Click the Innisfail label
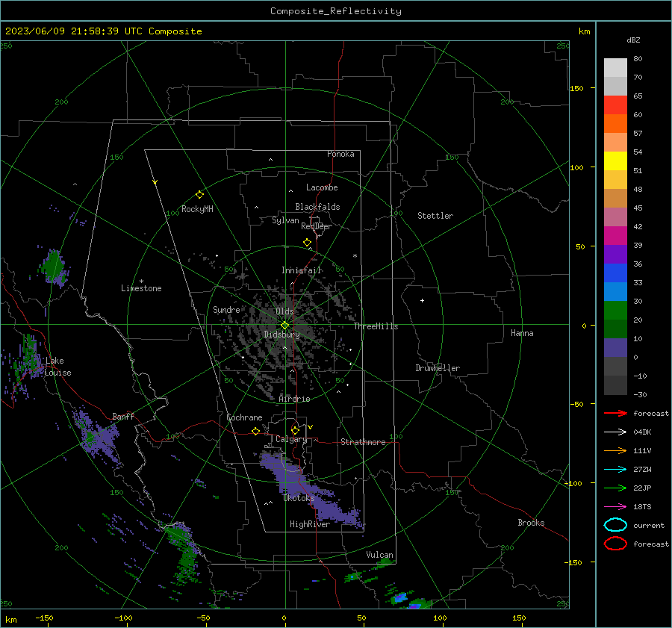Viewport: 672px width, 628px height. (x=302, y=270)
